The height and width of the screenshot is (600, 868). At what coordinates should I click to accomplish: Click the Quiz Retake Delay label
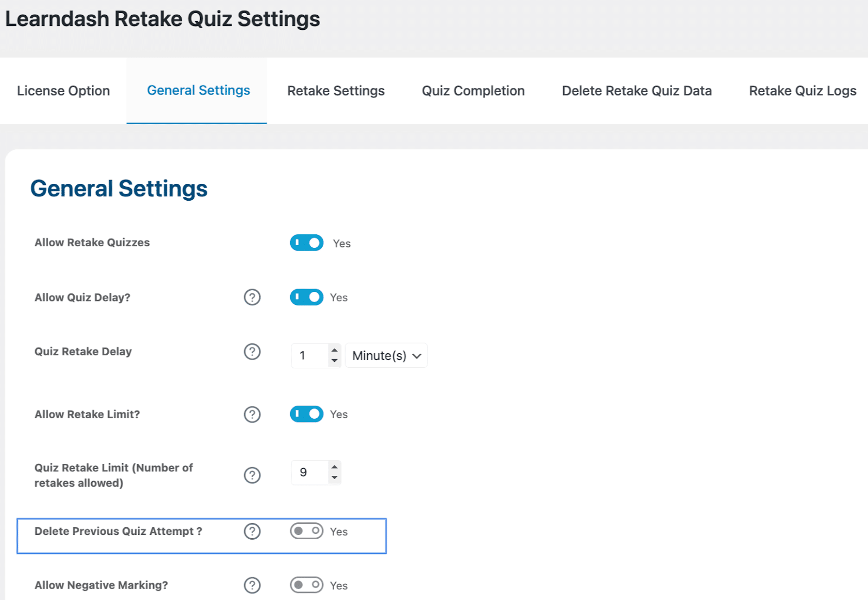point(83,352)
